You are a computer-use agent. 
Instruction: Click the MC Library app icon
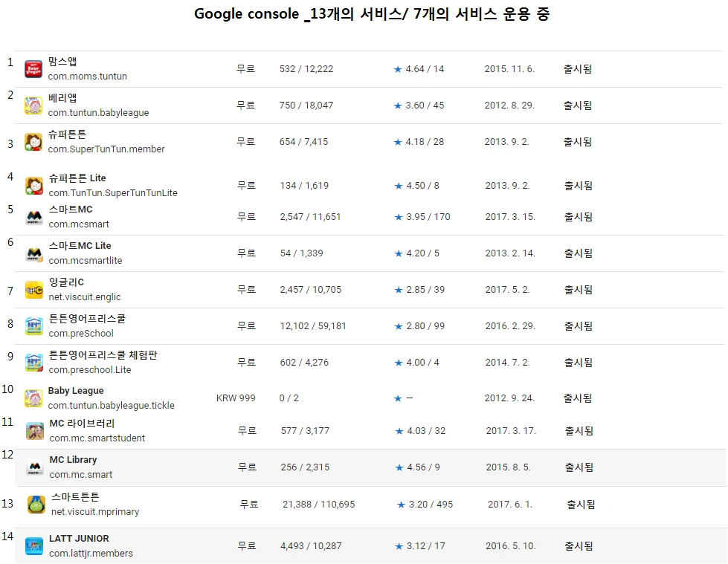point(35,467)
